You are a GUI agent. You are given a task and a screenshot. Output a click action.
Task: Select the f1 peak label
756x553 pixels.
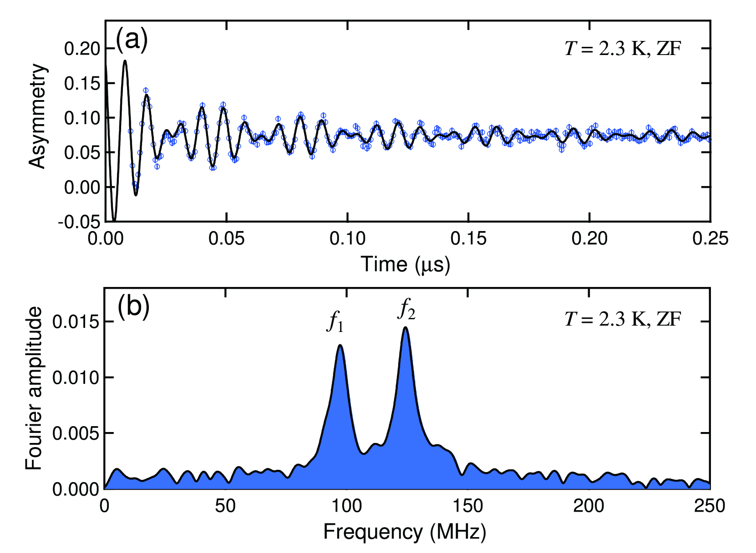pyautogui.click(x=335, y=322)
